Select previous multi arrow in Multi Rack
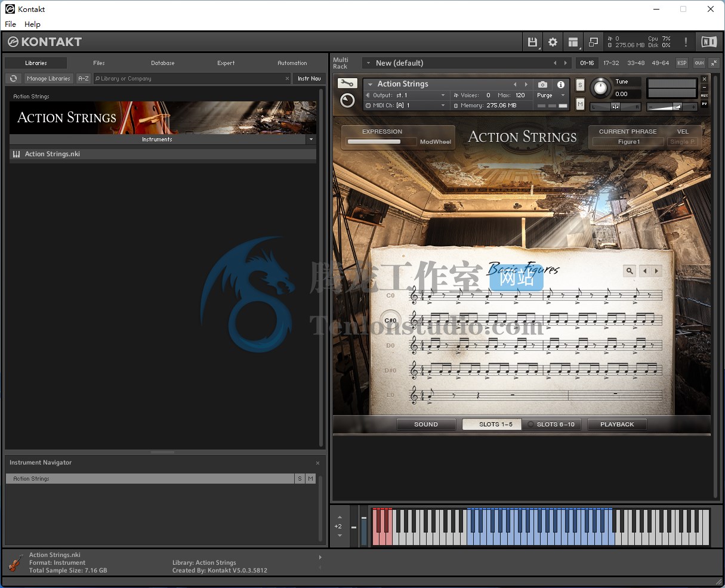The image size is (725, 588). (x=555, y=63)
